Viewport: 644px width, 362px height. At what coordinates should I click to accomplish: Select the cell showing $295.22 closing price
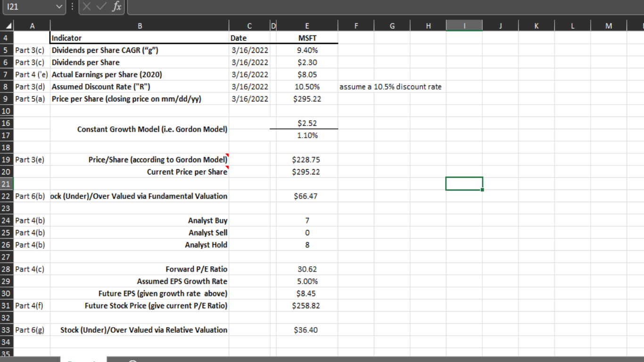(307, 99)
